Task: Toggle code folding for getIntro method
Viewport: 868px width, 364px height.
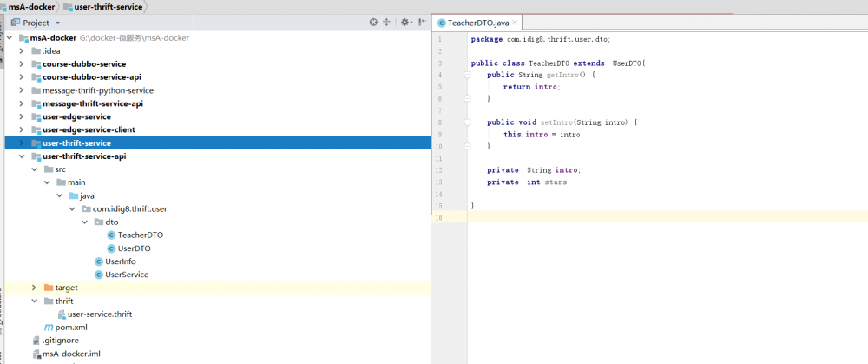Action: coord(467,76)
